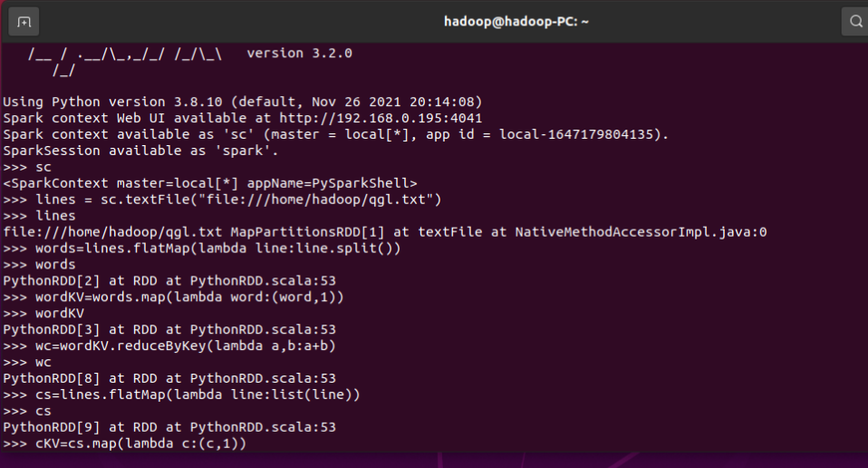Click the SparkContext master=local[*] output line
The height and width of the screenshot is (468, 868).
click(210, 183)
